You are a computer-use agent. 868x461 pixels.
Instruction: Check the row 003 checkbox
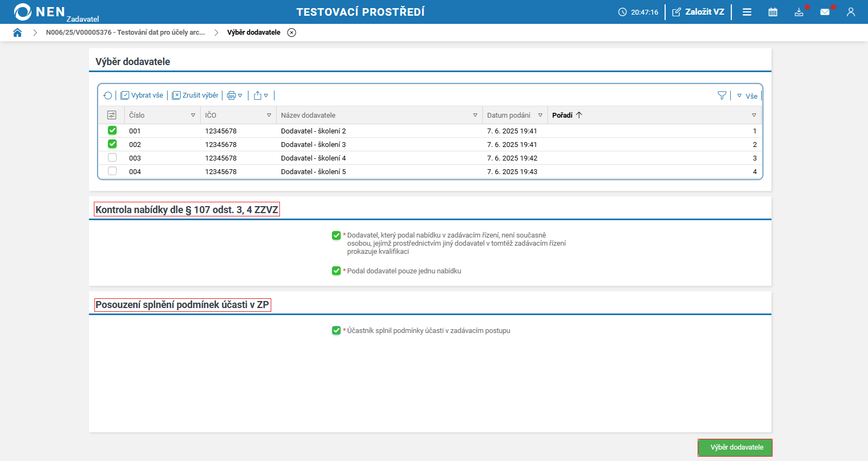coord(112,157)
